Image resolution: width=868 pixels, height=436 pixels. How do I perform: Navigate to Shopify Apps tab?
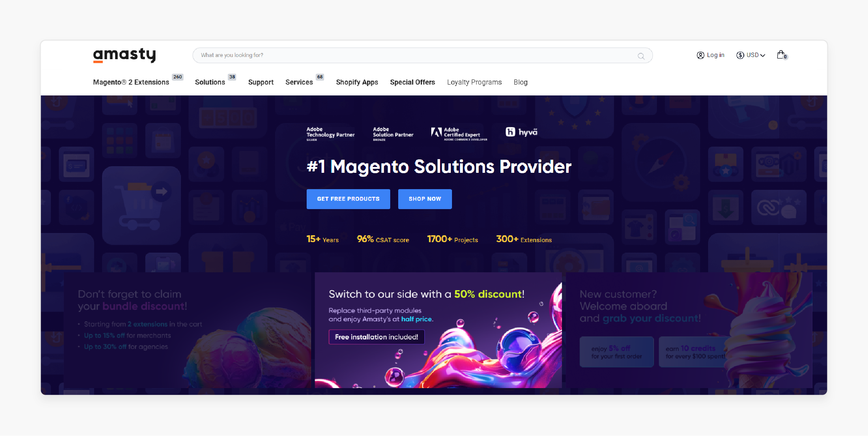click(357, 82)
